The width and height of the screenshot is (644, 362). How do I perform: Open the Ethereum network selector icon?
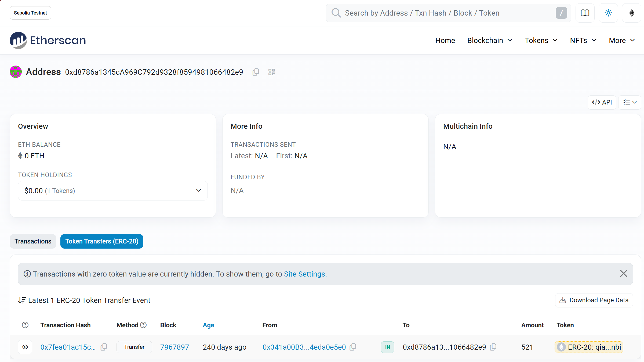(632, 13)
